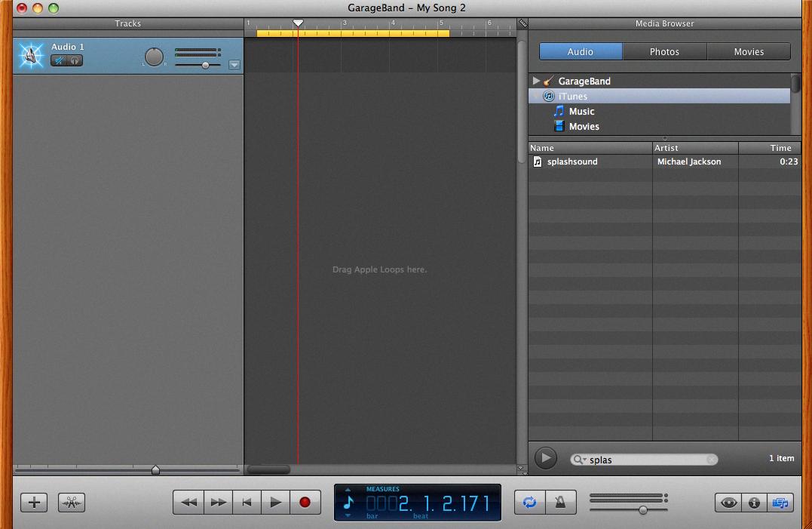Adjust the Audio 1 track volume slider
Image resolution: width=812 pixels, height=529 pixels.
click(x=206, y=66)
